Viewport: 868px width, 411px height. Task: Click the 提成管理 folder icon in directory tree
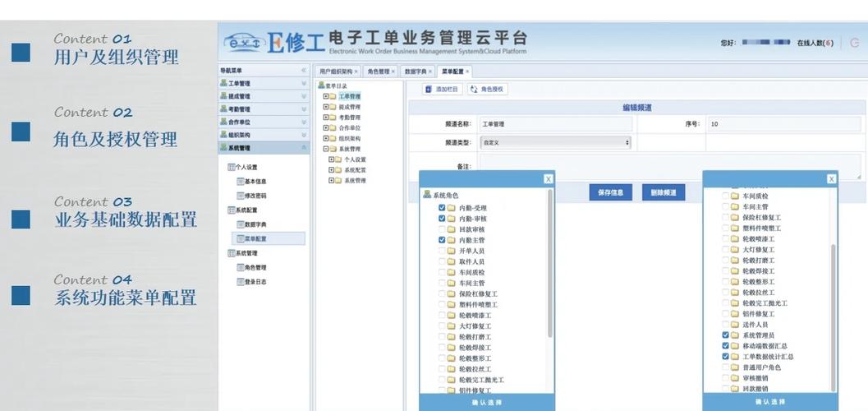(x=333, y=107)
